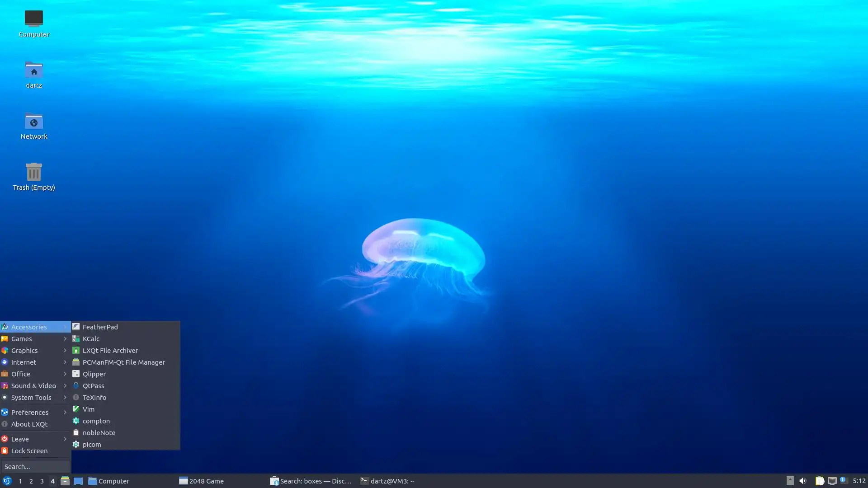Click the QtPass icon in submenu

pyautogui.click(x=76, y=385)
